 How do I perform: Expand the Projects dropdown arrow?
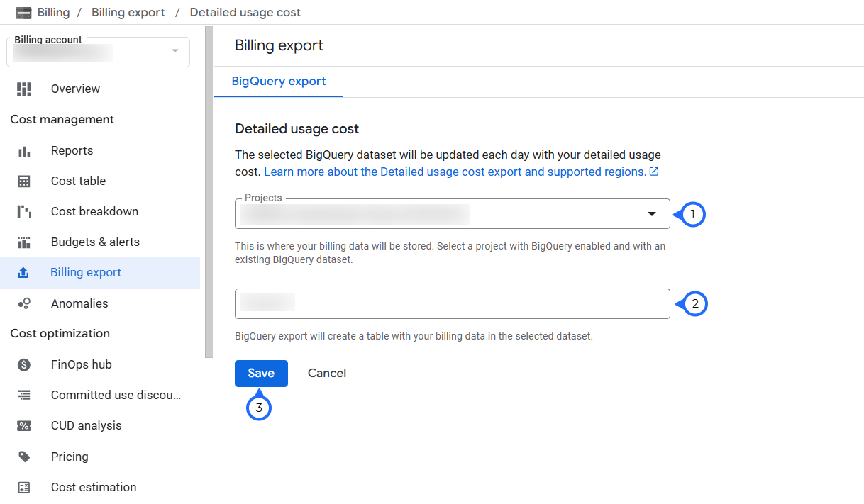pyautogui.click(x=652, y=214)
